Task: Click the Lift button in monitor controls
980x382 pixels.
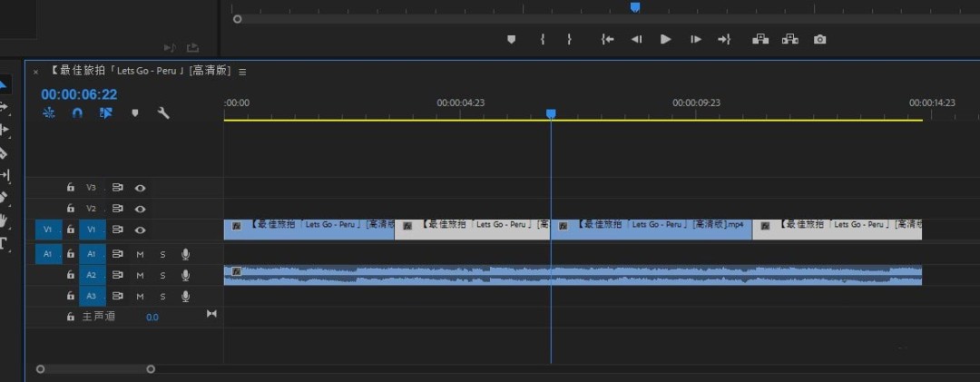Action: pyautogui.click(x=760, y=39)
